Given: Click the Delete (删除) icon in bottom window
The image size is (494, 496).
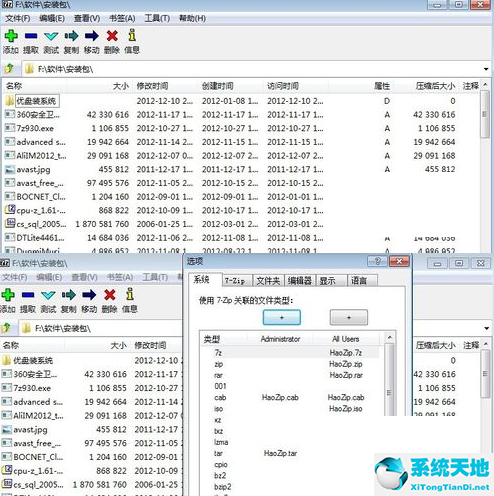Looking at the screenshot, I should point(110,295).
